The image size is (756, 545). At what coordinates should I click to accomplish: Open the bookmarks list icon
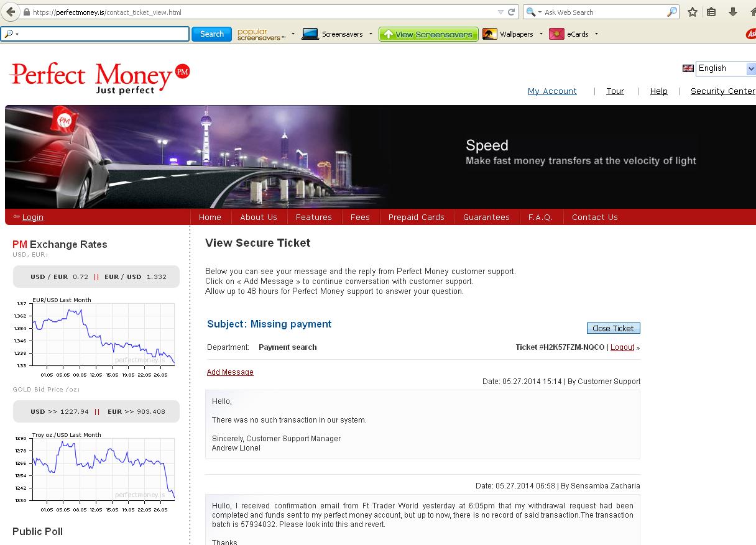pyautogui.click(x=712, y=12)
